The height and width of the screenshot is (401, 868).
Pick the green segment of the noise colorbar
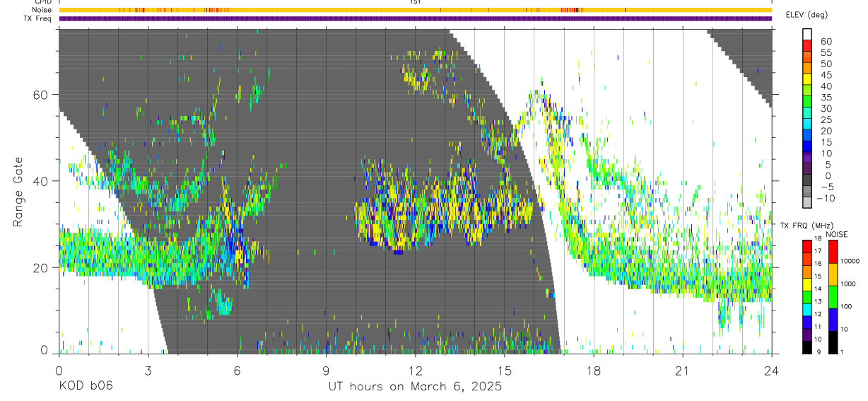pos(832,297)
